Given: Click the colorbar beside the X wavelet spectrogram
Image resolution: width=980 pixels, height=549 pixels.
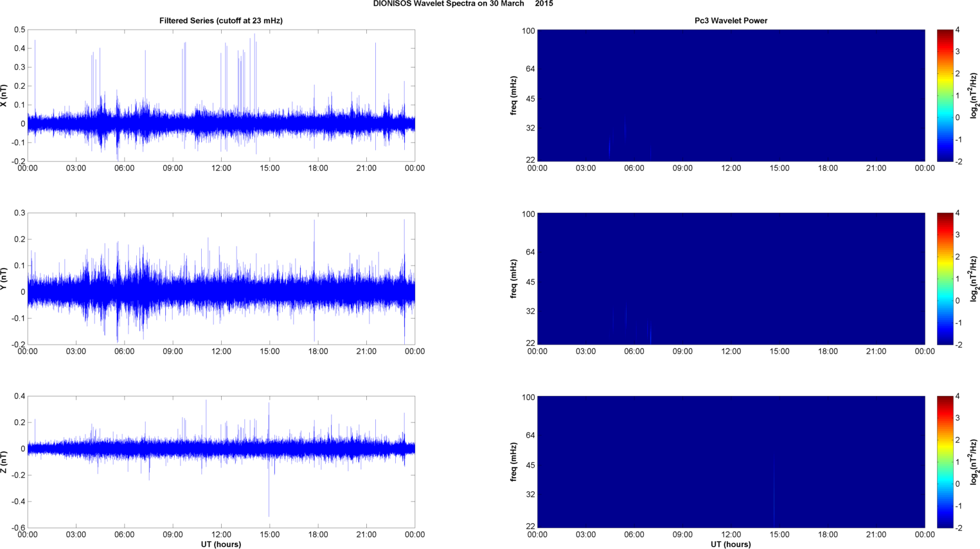Looking at the screenshot, I should pyautogui.click(x=945, y=96).
